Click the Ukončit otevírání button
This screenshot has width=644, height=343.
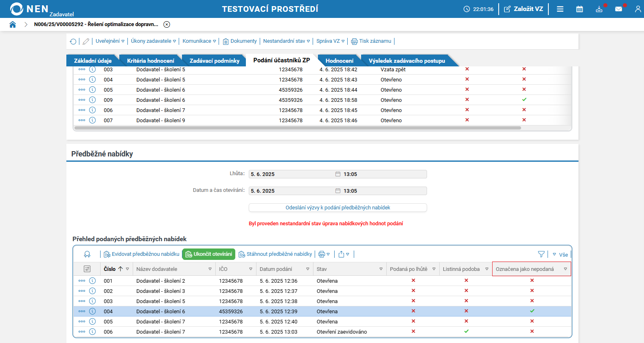click(x=208, y=254)
